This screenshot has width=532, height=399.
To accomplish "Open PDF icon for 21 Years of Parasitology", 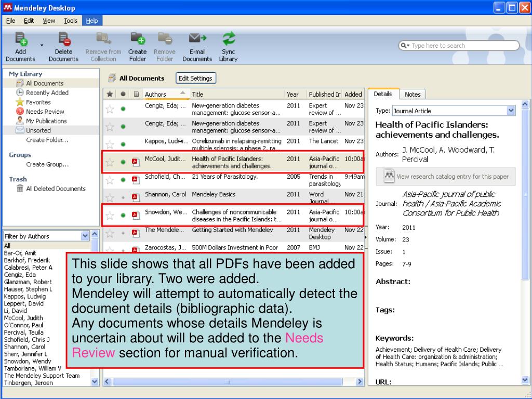I will tap(136, 180).
